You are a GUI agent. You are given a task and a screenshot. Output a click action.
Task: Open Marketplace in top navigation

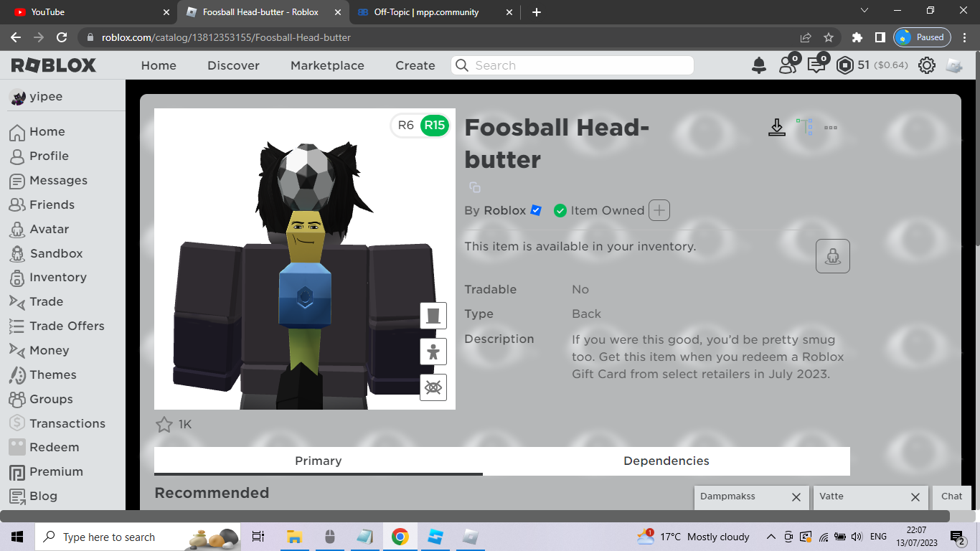[327, 65]
